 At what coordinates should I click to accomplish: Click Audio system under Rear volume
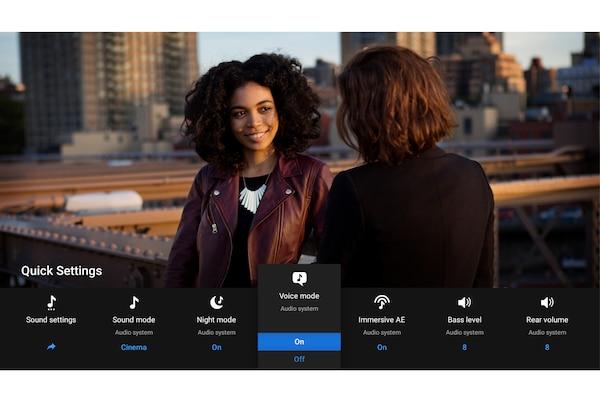[547, 333]
